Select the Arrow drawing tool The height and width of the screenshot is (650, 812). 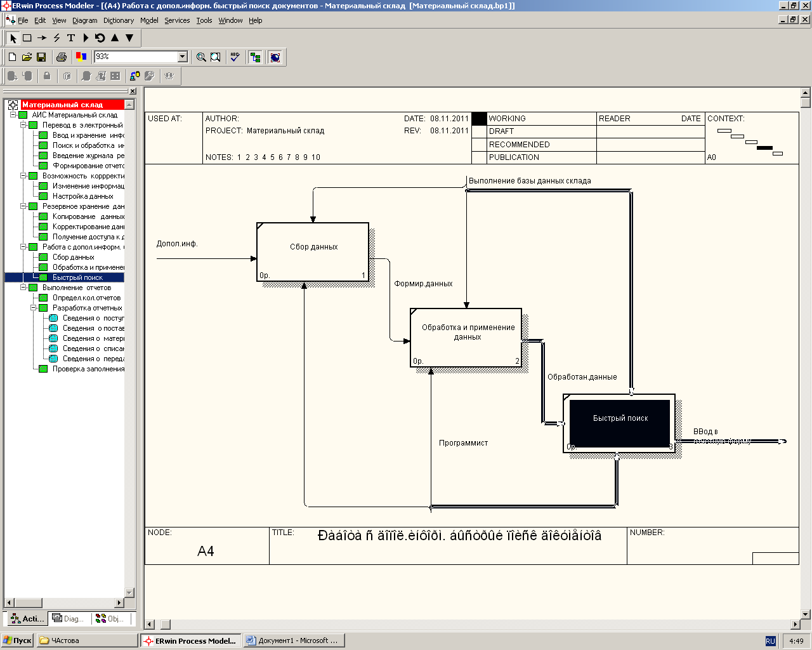tap(42, 38)
